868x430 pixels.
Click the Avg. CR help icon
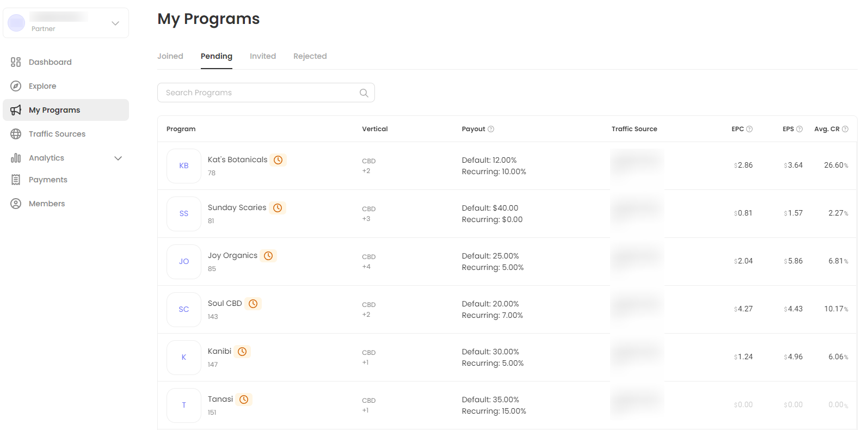pyautogui.click(x=845, y=129)
